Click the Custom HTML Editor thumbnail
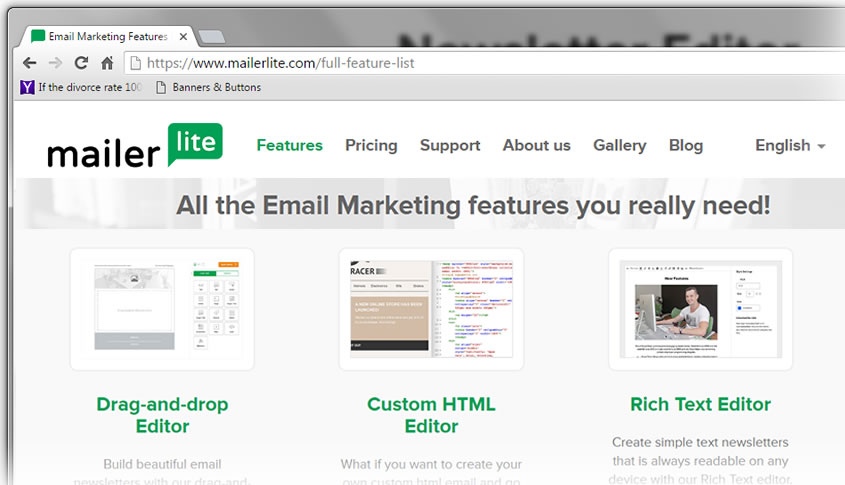 click(431, 309)
